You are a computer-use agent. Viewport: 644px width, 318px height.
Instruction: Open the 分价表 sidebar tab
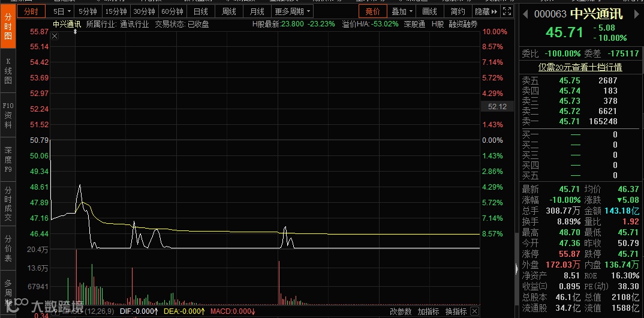coord(8,248)
